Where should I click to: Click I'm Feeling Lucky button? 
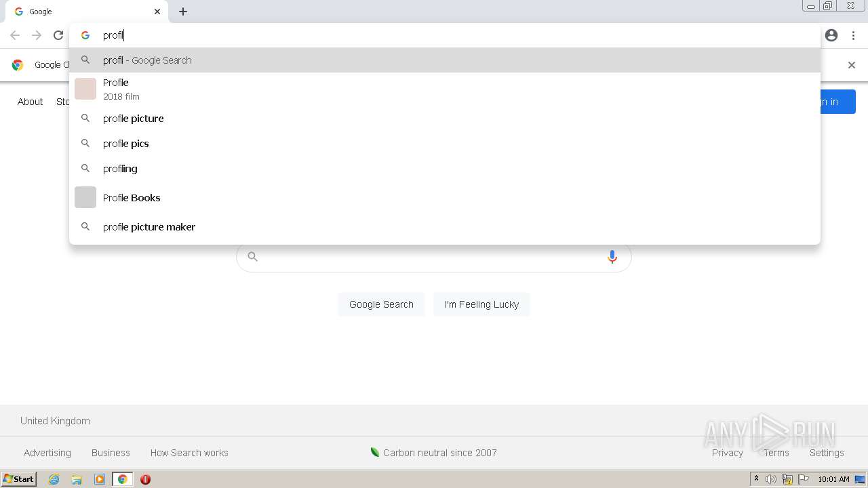click(x=481, y=304)
